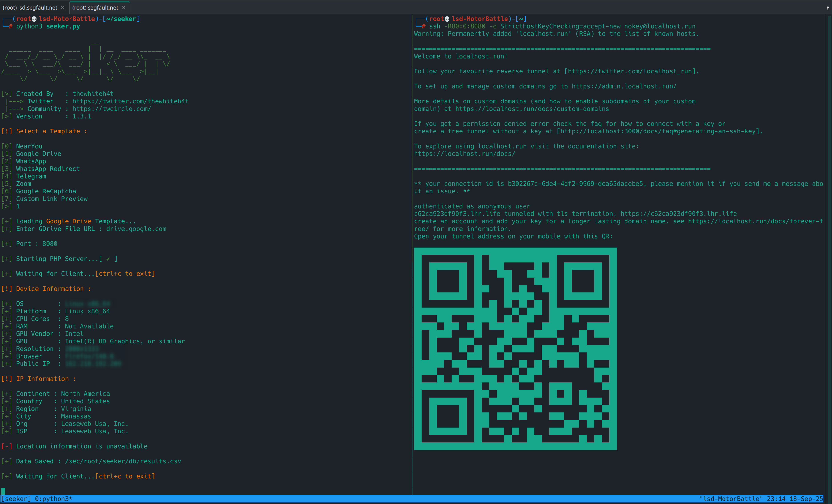The image size is (832, 504).
Task: Click the [seeker] session name in status bar
Action: (16, 499)
